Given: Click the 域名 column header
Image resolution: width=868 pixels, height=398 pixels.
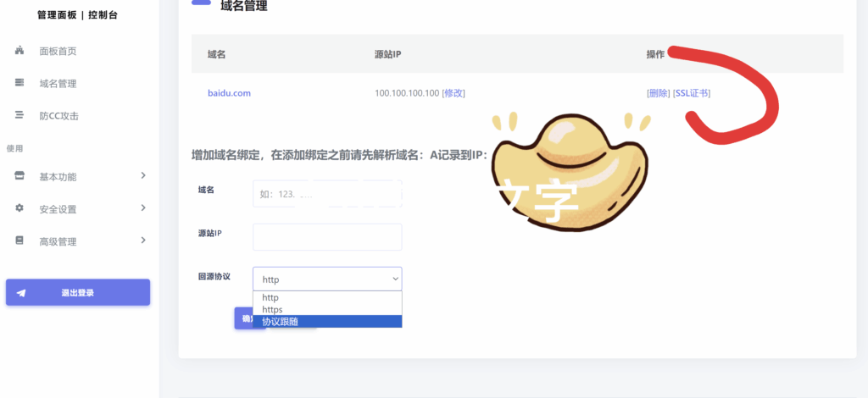Looking at the screenshot, I should click(216, 54).
